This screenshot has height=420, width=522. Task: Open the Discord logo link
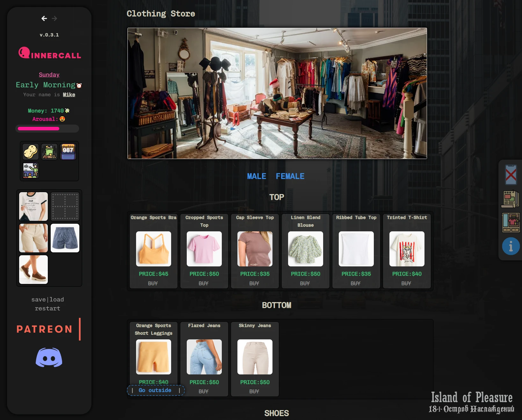point(49,357)
